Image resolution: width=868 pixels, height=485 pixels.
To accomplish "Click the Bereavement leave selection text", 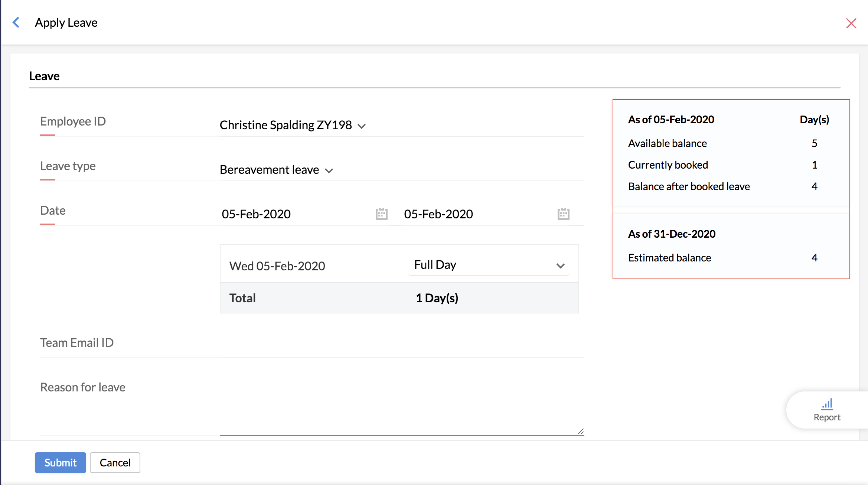I will [269, 170].
